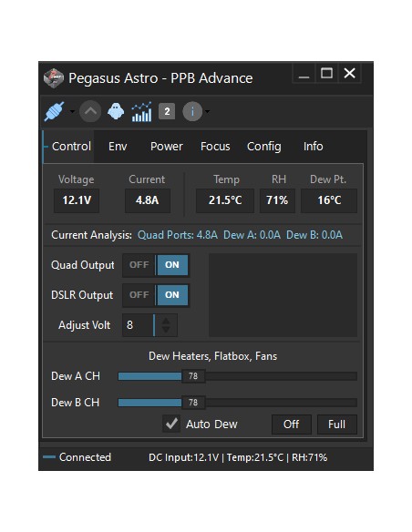The height and width of the screenshot is (532, 412).
Task: Click the Dew A: 0.0A text
Action: pyautogui.click(x=252, y=235)
